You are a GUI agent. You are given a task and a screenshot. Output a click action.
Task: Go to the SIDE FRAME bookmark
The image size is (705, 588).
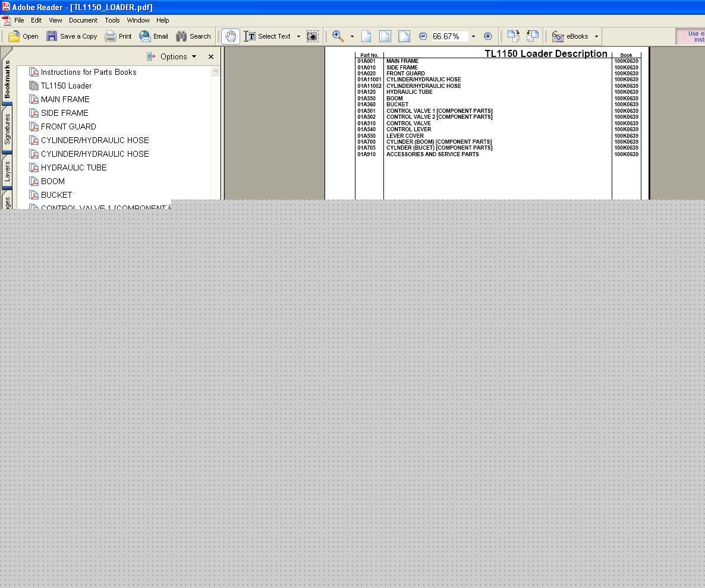(x=64, y=113)
